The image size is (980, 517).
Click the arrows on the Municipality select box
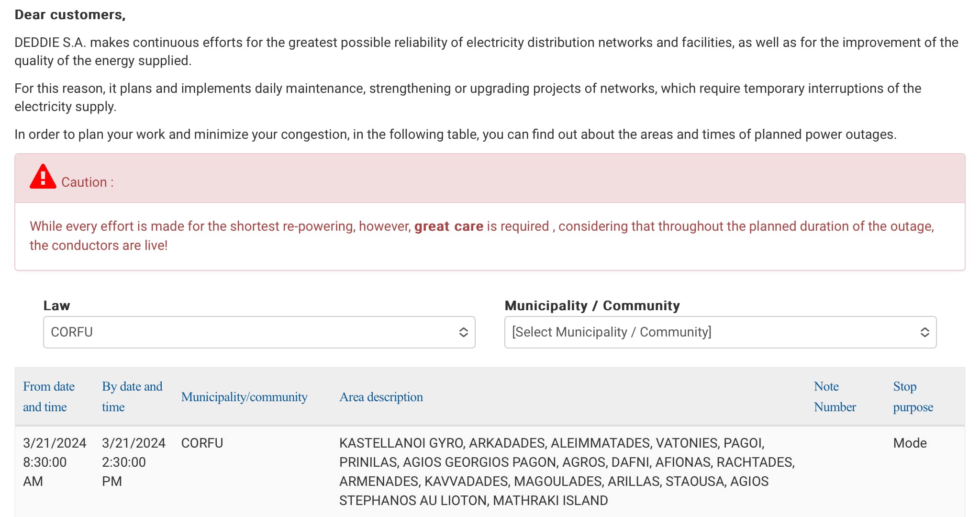pyautogui.click(x=924, y=332)
